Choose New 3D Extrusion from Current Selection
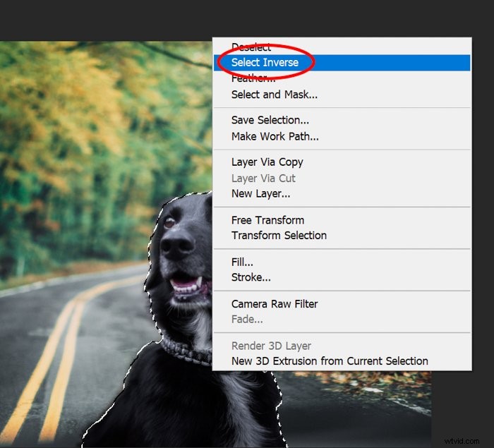 pos(342,361)
